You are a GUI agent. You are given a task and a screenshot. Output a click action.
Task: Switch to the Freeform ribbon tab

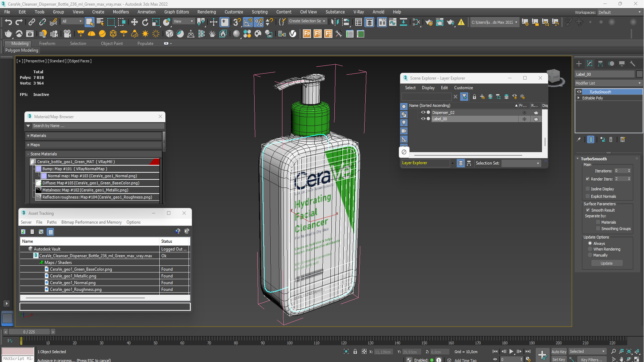pyautogui.click(x=47, y=44)
